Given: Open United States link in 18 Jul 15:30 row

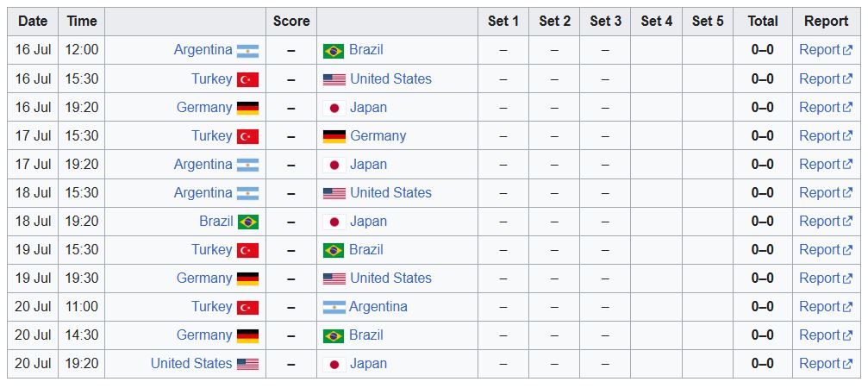Looking at the screenshot, I should 390,193.
